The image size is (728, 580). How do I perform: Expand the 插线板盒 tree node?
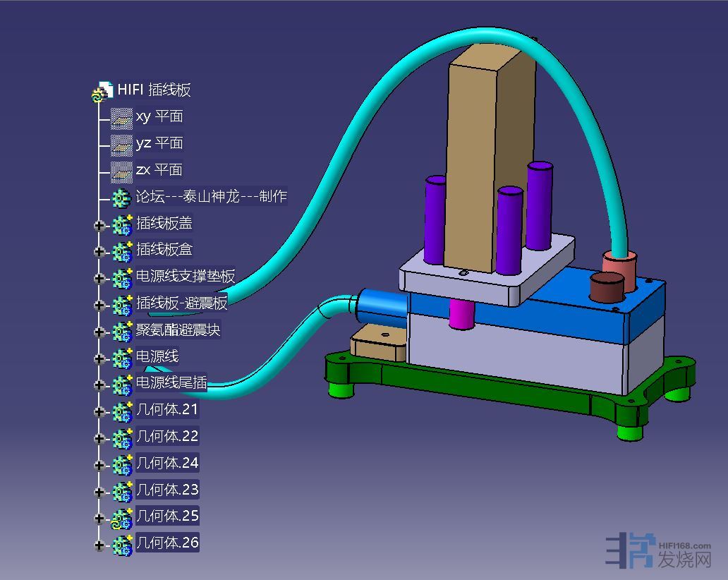(99, 252)
